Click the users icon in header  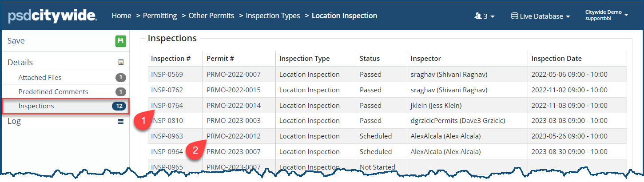(x=478, y=16)
